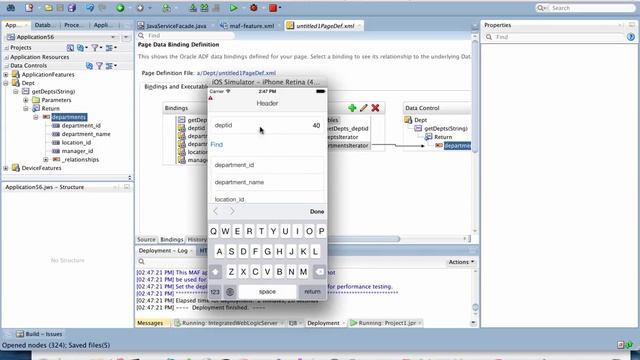The width and height of the screenshot is (640, 360).
Task: Open the Databases panel tab
Action: tap(43, 25)
